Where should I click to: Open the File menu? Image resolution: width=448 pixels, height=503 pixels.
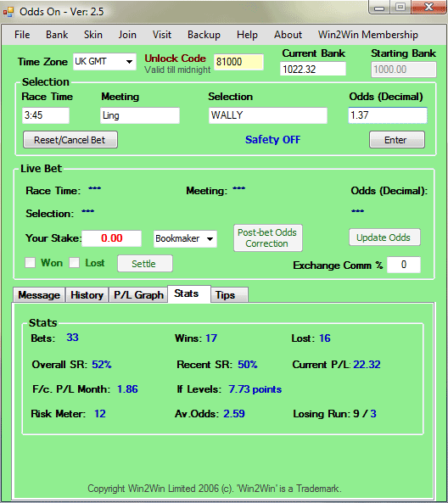click(x=22, y=35)
